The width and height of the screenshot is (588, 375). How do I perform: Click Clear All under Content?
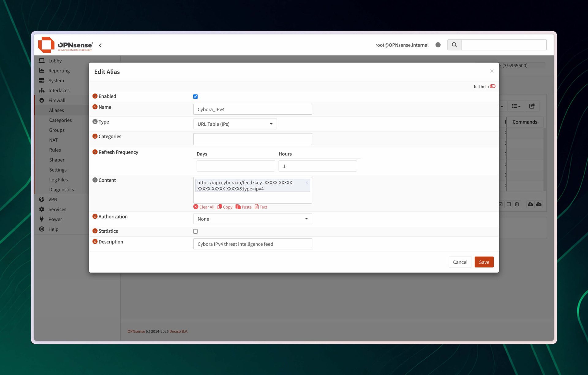pos(204,207)
